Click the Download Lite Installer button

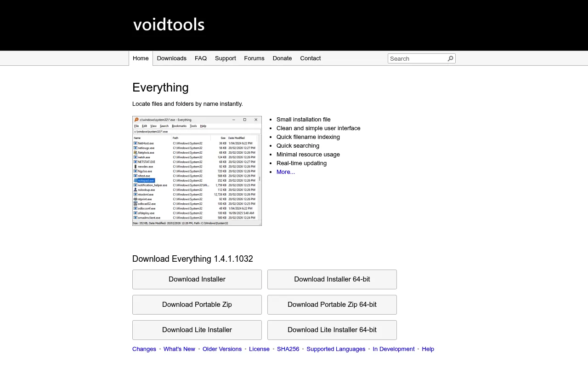coord(197,330)
